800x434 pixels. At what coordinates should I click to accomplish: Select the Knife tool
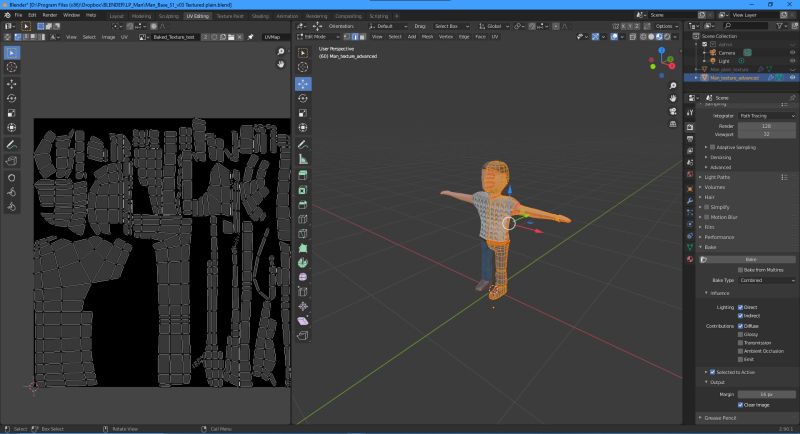tap(303, 234)
